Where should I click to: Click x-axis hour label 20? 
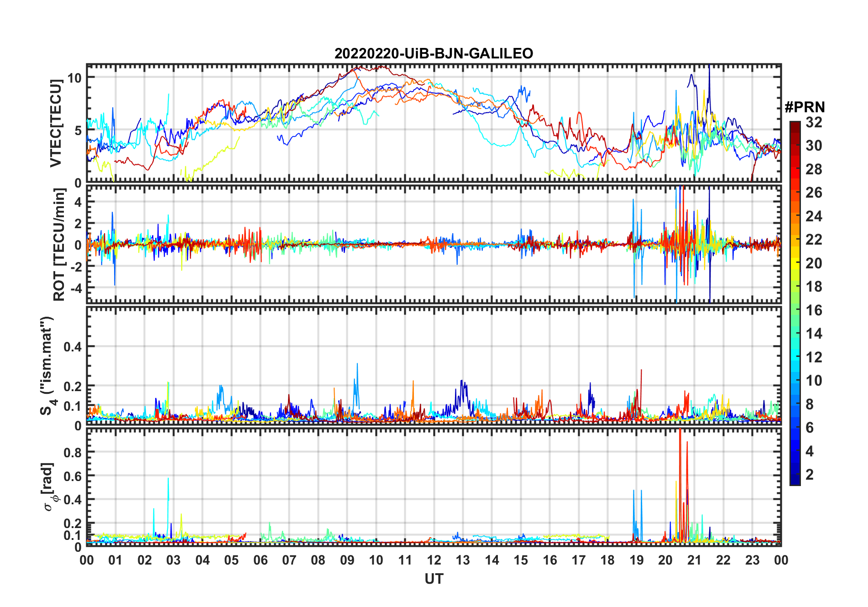665,560
